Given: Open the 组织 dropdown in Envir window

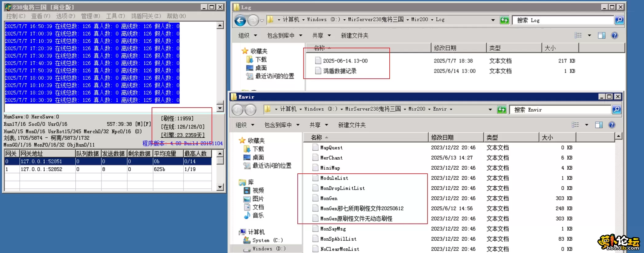Looking at the screenshot, I should coord(245,125).
